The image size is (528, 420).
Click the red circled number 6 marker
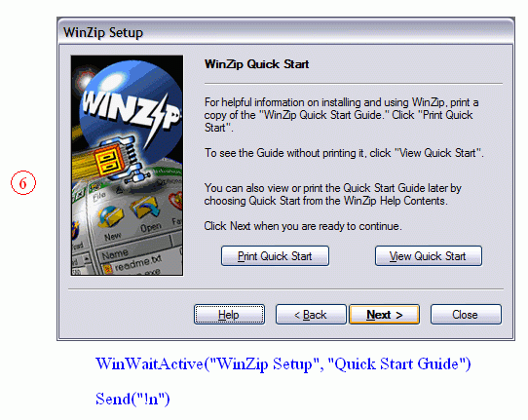pos(23,183)
